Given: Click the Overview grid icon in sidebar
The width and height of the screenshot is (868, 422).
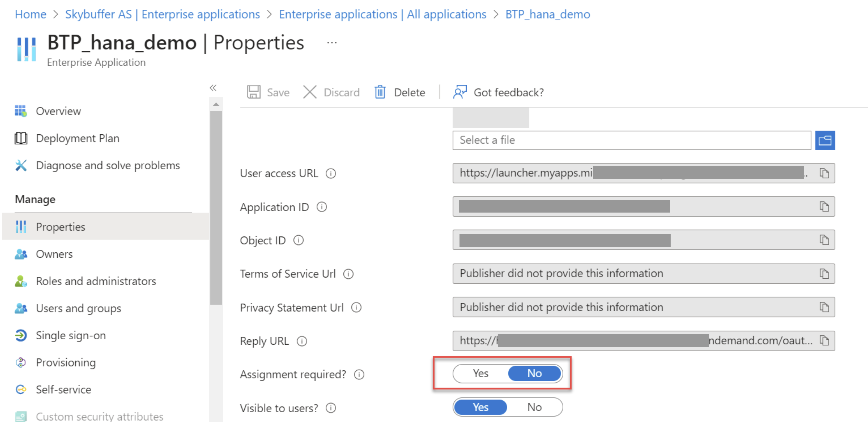Looking at the screenshot, I should [x=21, y=111].
